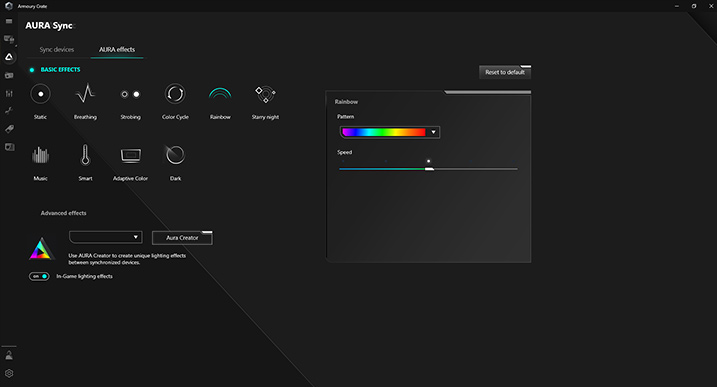The height and width of the screenshot is (387, 717).
Task: Click the Speed slider handle
Action: pyautogui.click(x=429, y=169)
